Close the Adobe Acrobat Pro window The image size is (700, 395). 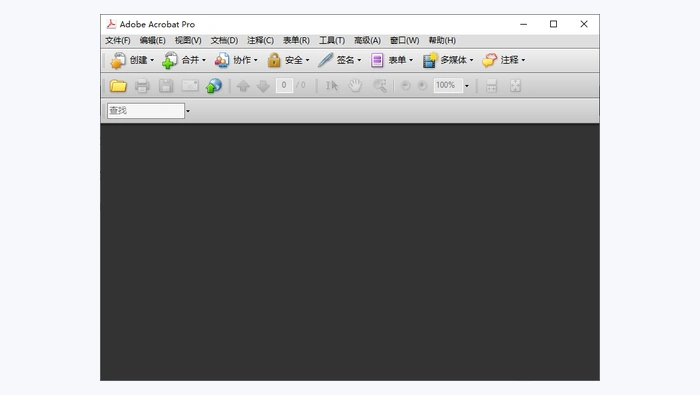tap(584, 24)
